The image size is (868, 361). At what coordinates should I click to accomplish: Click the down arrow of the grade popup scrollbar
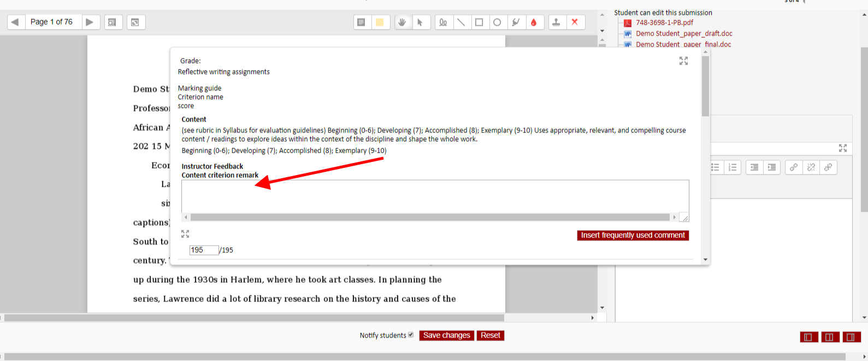point(705,260)
